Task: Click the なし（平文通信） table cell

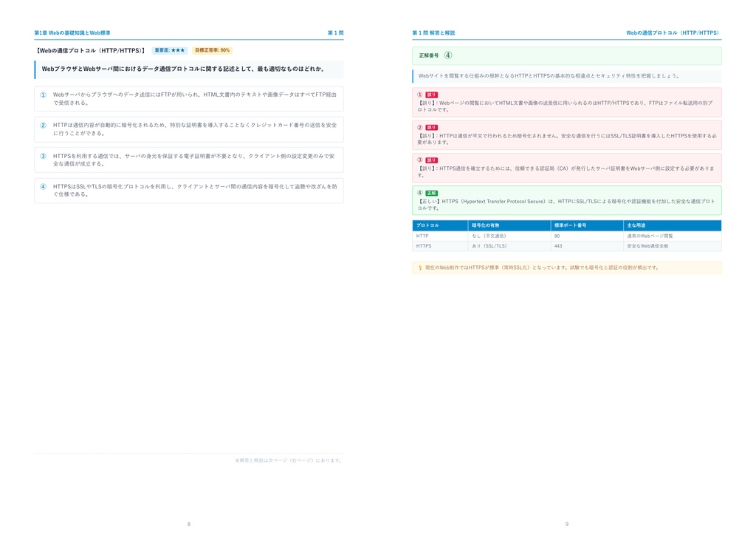Action: click(x=509, y=236)
